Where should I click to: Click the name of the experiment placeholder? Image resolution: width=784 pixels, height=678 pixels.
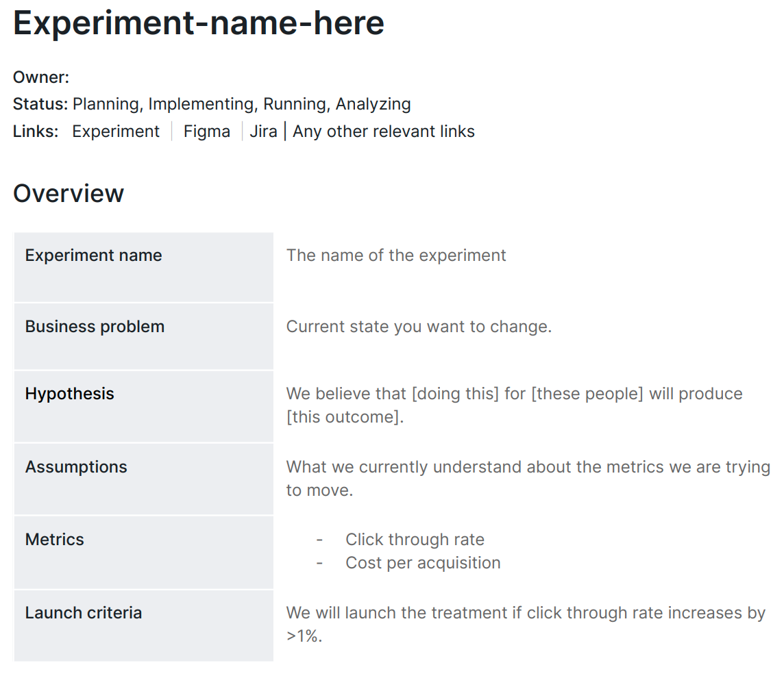tap(396, 255)
